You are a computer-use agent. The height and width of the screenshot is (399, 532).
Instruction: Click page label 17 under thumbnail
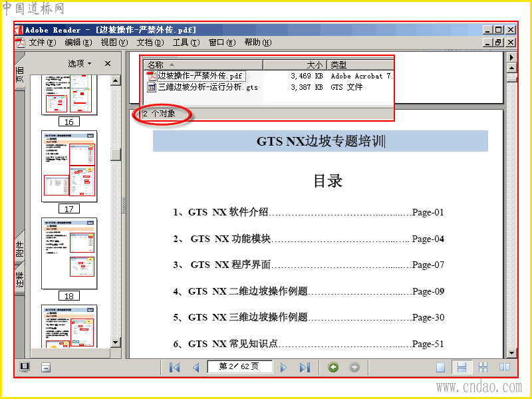click(69, 209)
